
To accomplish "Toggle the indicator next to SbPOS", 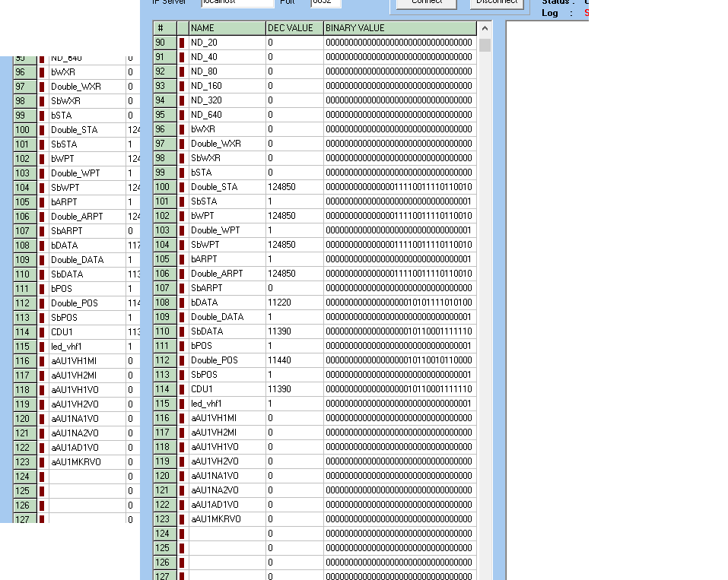I will (x=183, y=375).
